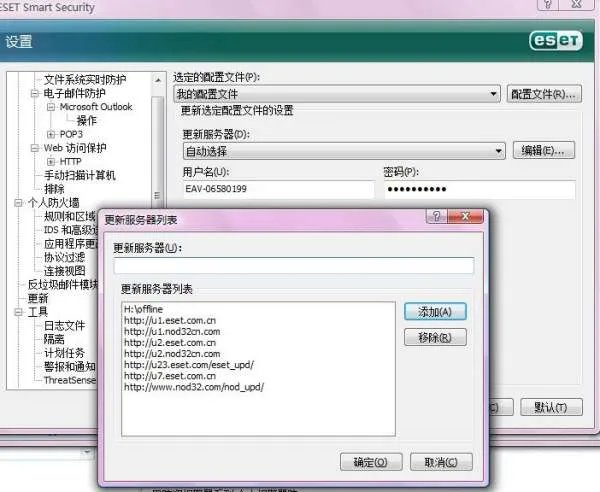The image size is (600, 492).
Task: Click the 用户名 field with EAV-06580199
Action: (279, 189)
